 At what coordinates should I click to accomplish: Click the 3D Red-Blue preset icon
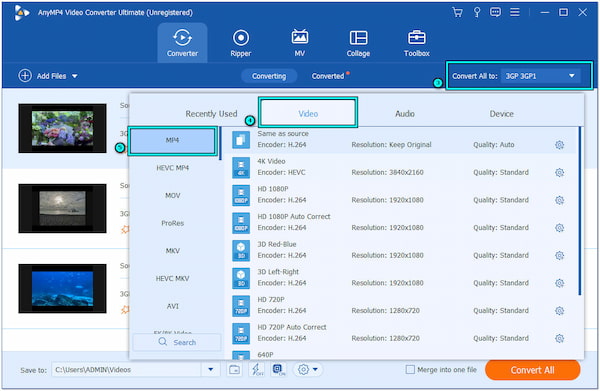tap(241, 250)
